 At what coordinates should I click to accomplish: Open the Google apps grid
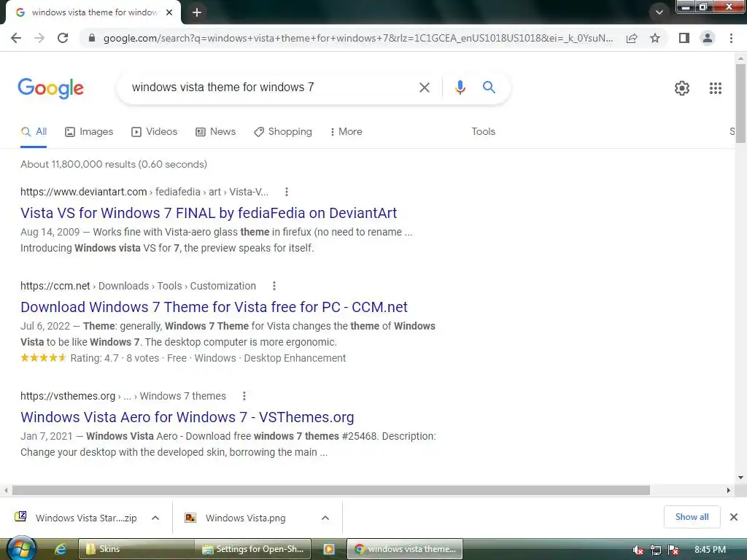coord(715,88)
